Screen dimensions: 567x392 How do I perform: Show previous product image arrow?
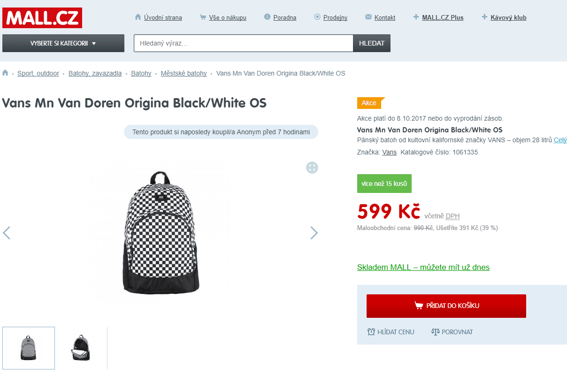click(x=7, y=233)
